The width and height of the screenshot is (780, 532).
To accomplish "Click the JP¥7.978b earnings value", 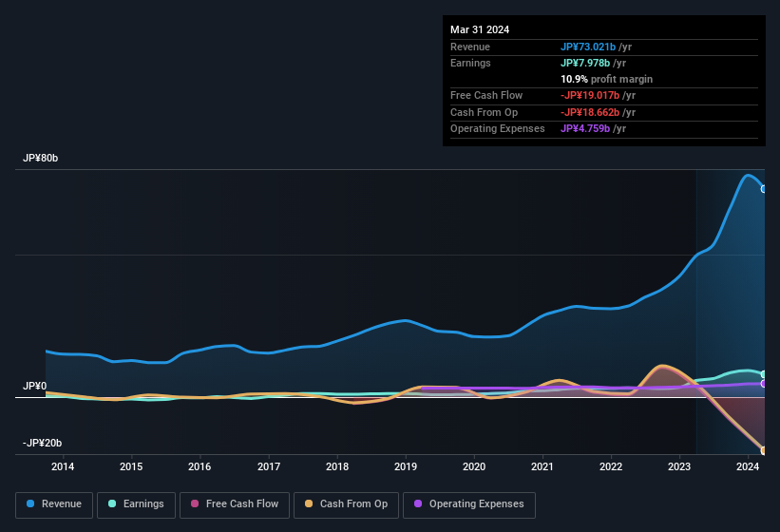I will pyautogui.click(x=585, y=63).
